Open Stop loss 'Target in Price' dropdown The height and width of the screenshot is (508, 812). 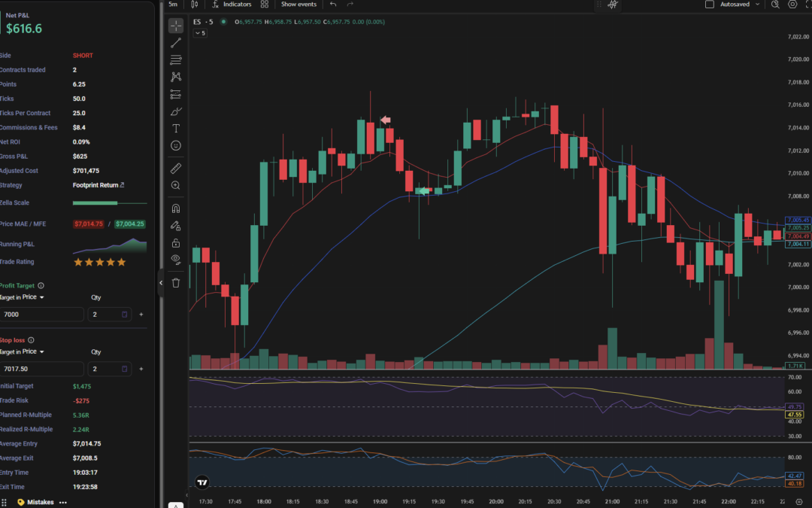coord(23,351)
